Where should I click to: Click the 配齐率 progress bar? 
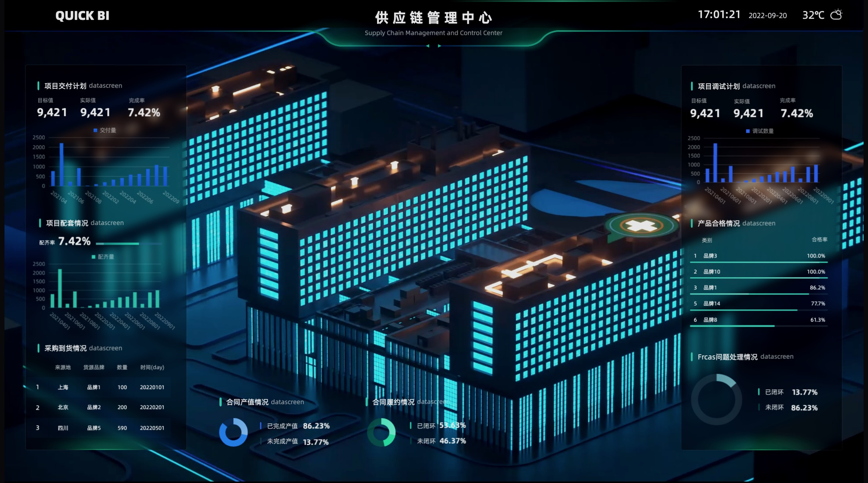point(128,244)
